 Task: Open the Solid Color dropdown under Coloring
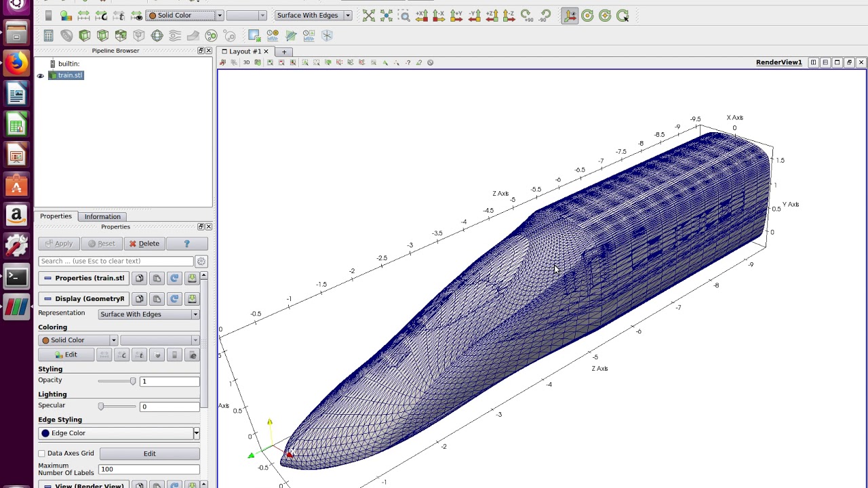pos(78,340)
